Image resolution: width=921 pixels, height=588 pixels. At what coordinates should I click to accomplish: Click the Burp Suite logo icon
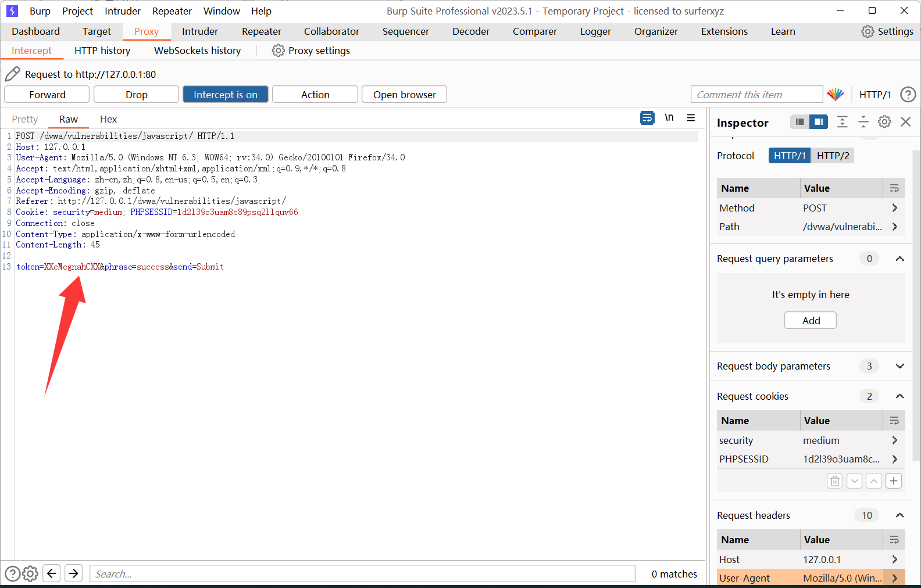click(x=12, y=10)
